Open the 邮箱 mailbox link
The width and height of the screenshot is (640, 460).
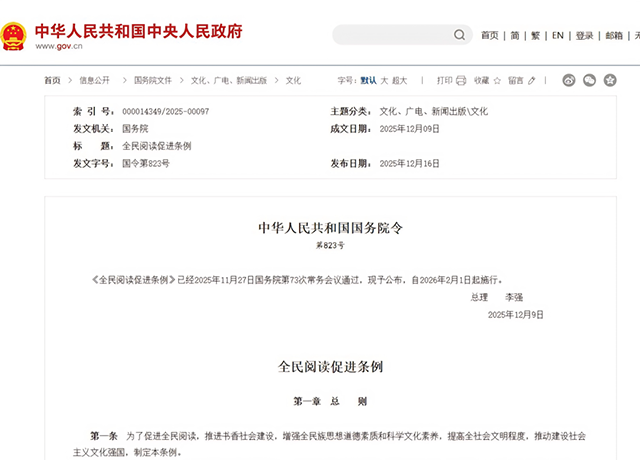[x=613, y=35]
